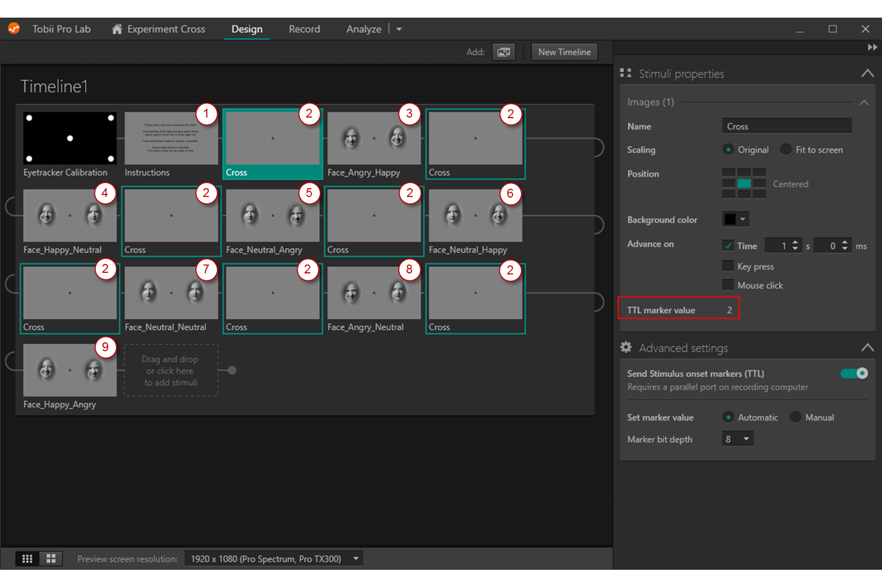The image size is (882, 588).
Task: Click the add image stimulus icon
Action: coord(503,52)
